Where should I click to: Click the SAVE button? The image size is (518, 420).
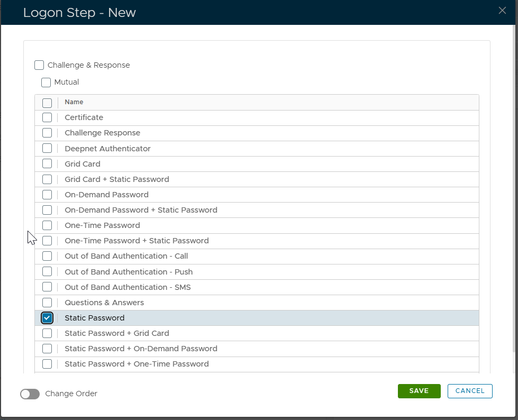click(419, 391)
